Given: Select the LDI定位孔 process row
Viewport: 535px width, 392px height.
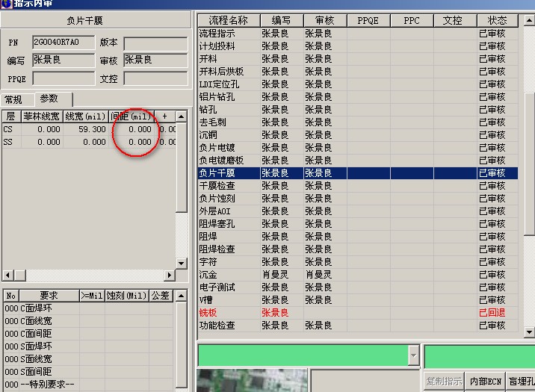Looking at the screenshot, I should 358,84.
